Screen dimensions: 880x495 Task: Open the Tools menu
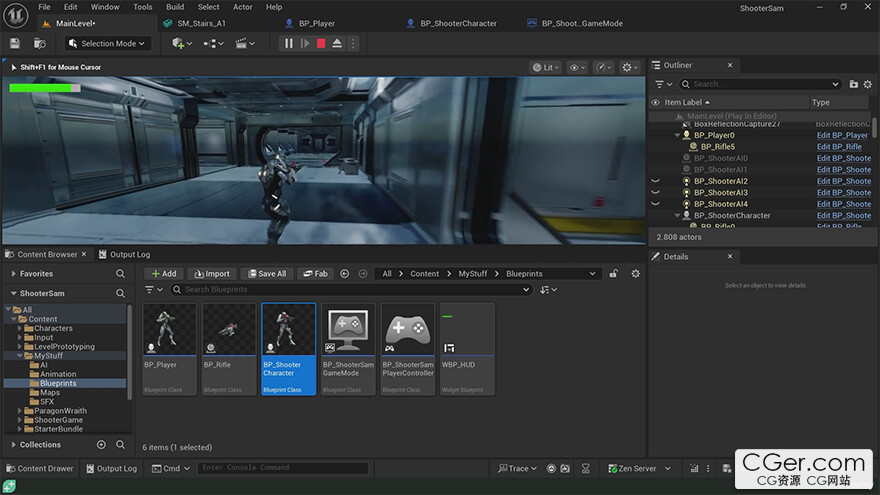pyautogui.click(x=143, y=7)
